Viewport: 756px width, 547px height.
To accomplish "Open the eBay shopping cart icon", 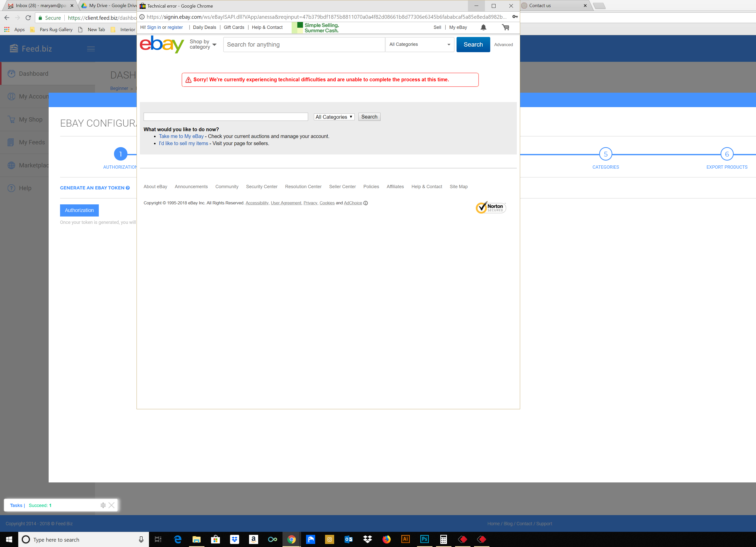I will 505,27.
